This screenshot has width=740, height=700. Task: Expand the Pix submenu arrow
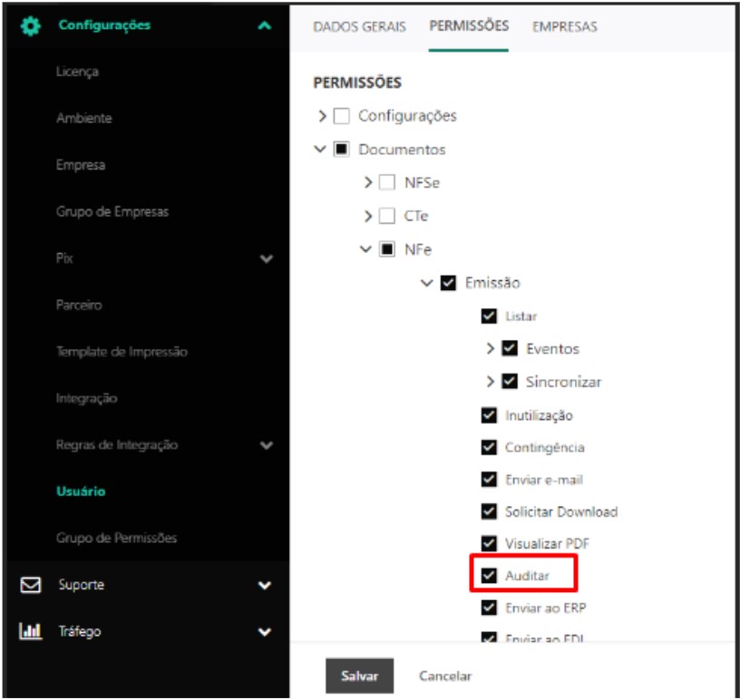click(266, 259)
